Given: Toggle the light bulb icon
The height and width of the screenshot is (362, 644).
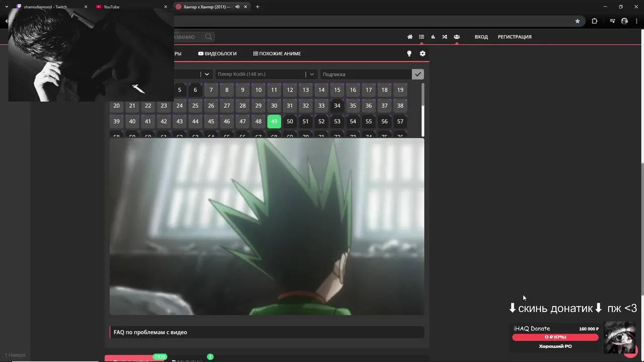Looking at the screenshot, I should tap(409, 53).
